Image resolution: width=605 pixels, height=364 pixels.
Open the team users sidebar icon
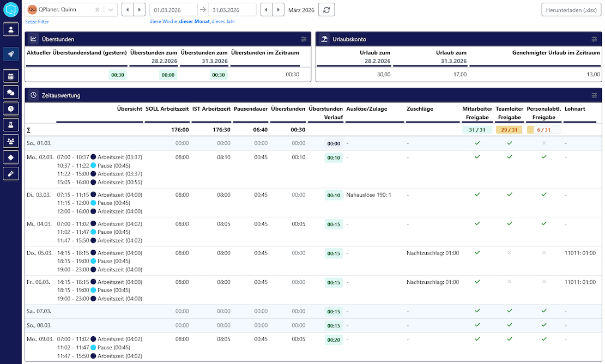[x=11, y=141]
